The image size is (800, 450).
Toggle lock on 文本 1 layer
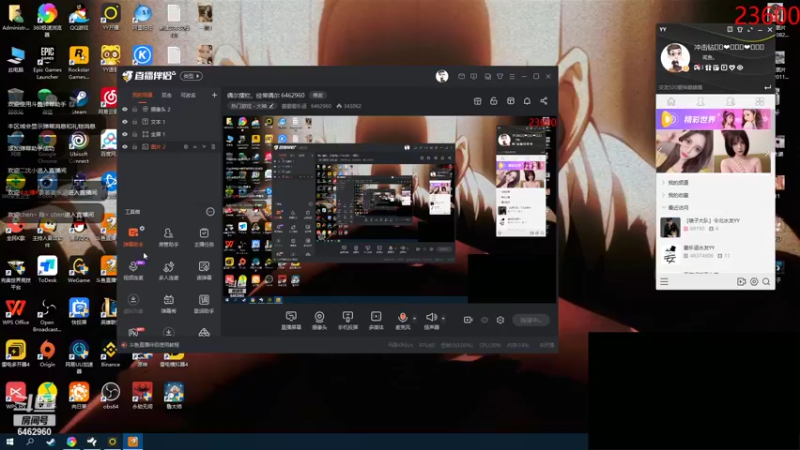[135, 122]
